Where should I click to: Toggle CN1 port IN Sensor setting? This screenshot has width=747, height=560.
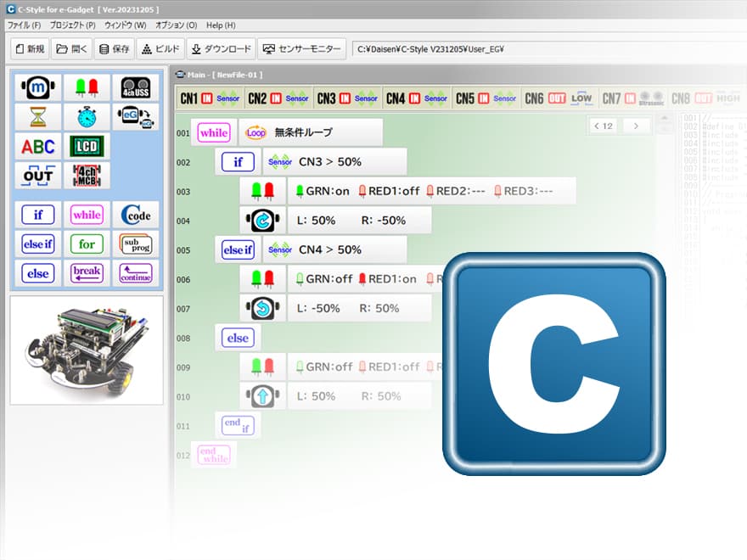[x=211, y=98]
